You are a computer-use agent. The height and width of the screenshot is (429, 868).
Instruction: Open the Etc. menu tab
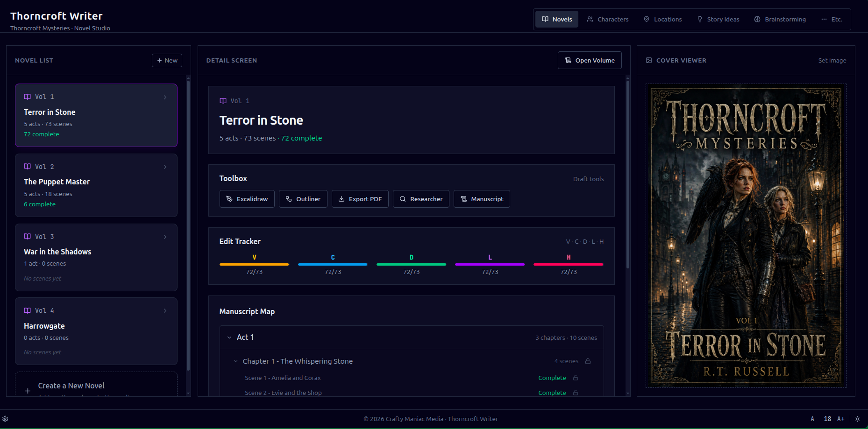click(832, 19)
